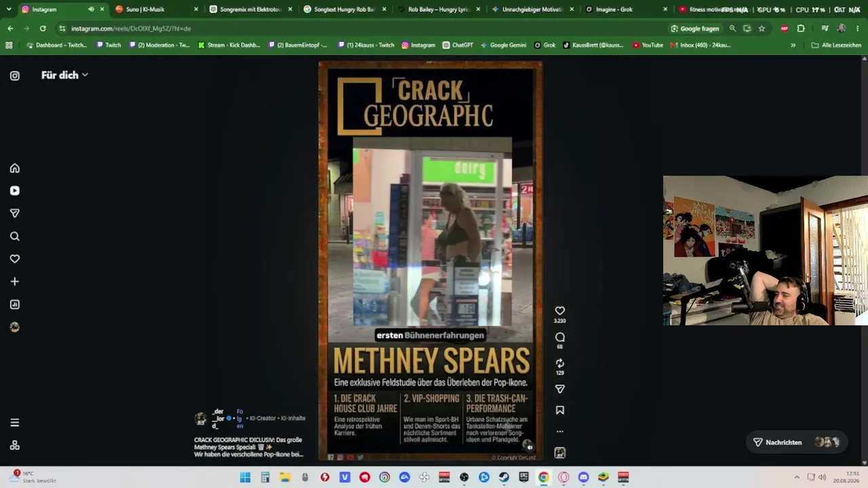Launch Calculator from the taskbar
The width and height of the screenshot is (868, 488).
coord(265,477)
